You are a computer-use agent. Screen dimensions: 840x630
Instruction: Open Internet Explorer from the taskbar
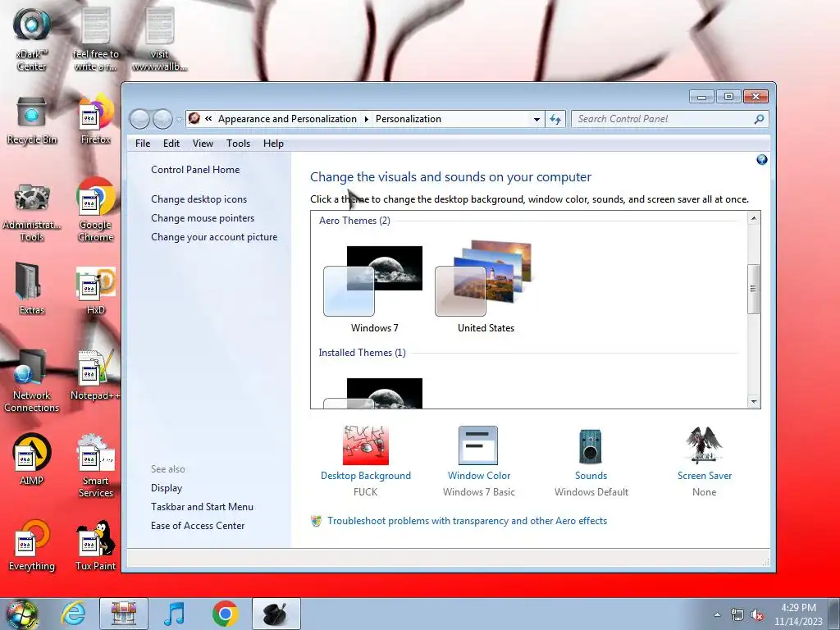pos(73,614)
